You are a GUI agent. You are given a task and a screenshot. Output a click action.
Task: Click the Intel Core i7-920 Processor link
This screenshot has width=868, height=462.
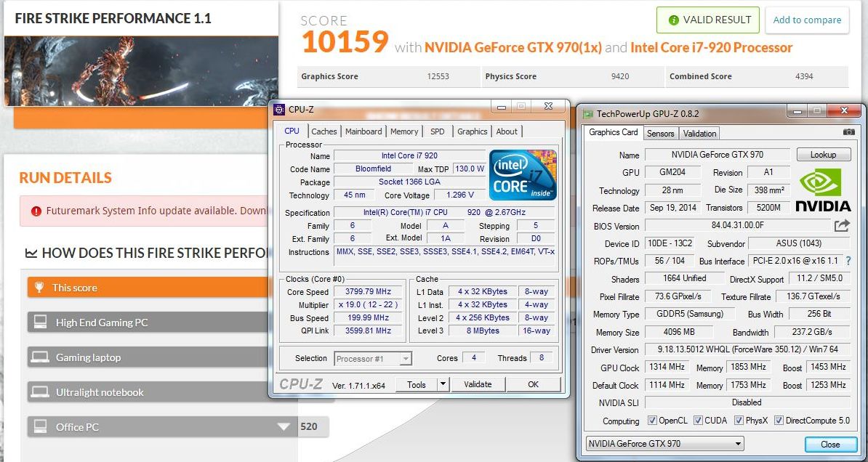click(x=712, y=48)
